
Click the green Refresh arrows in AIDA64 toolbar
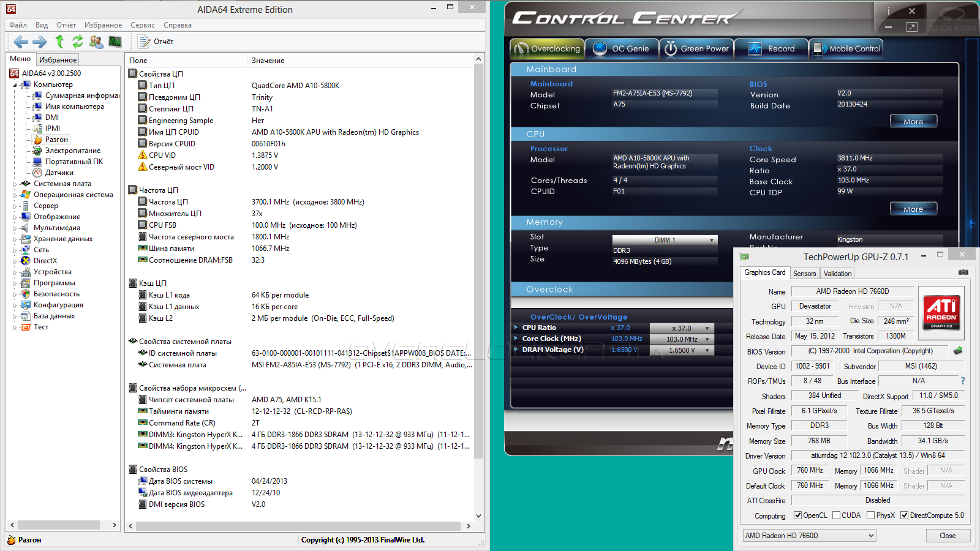pos(78,42)
